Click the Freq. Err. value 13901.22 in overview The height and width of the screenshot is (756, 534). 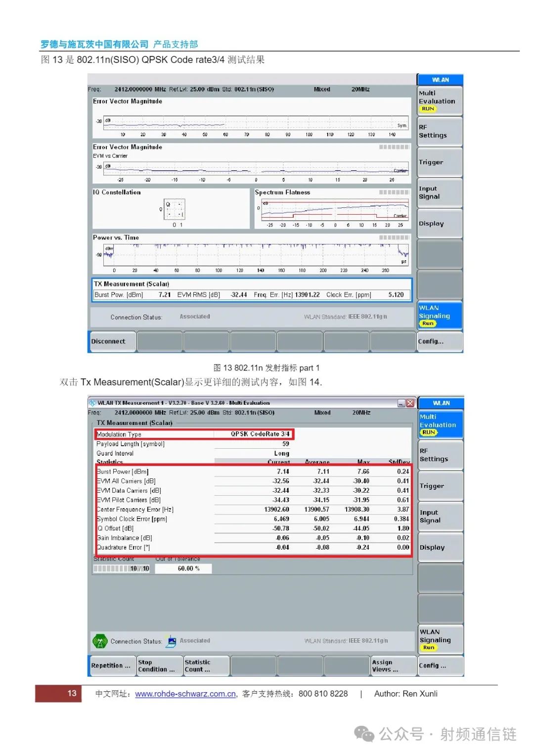pos(308,295)
